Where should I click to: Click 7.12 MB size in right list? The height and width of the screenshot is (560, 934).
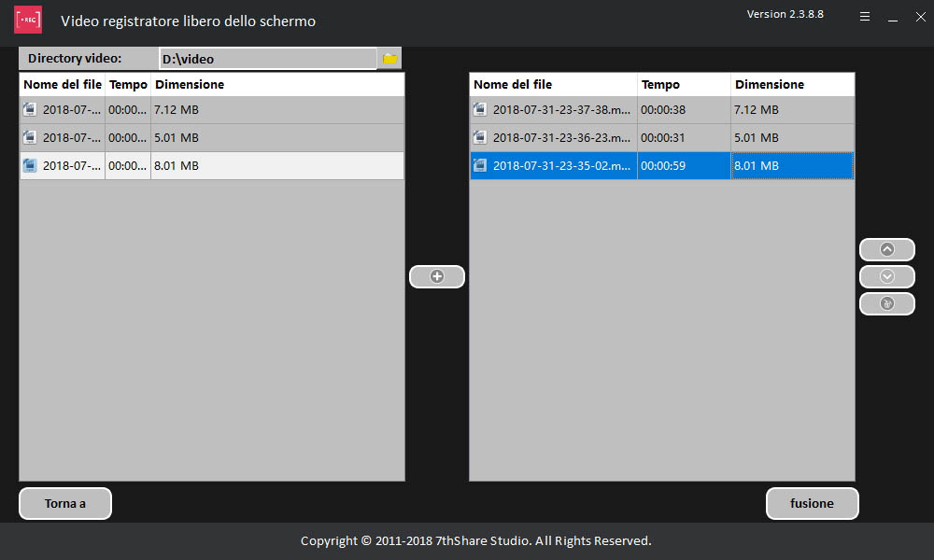point(757,109)
